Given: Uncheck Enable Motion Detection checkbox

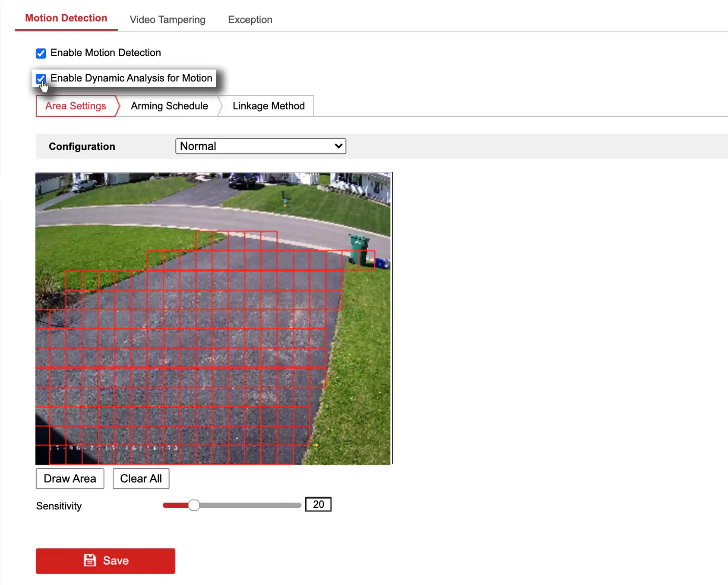Looking at the screenshot, I should pos(41,53).
